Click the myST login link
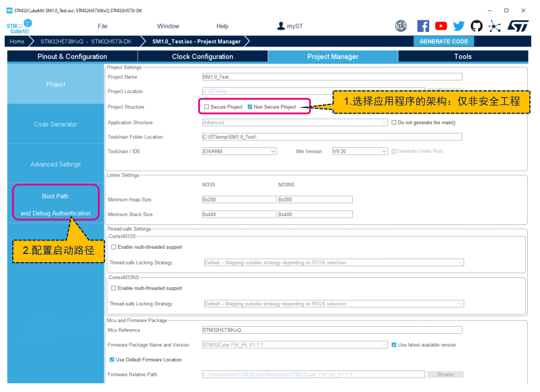 click(x=295, y=26)
